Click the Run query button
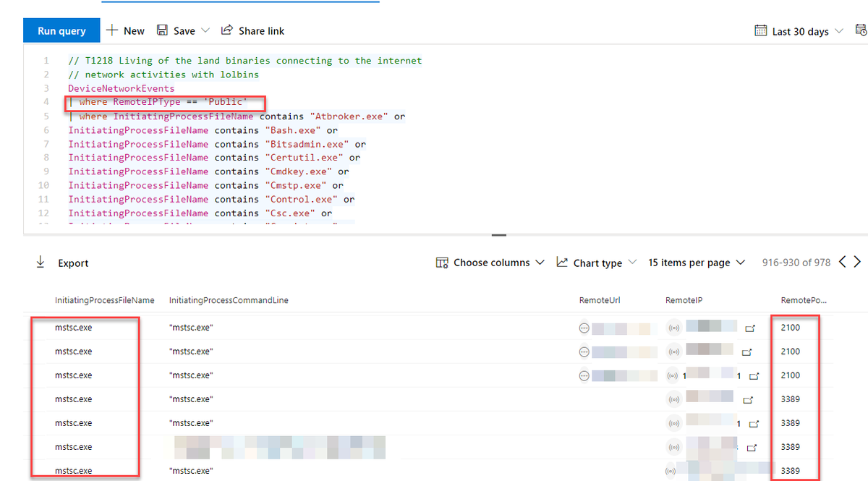Screen dimensions: 868x481 tap(61, 30)
